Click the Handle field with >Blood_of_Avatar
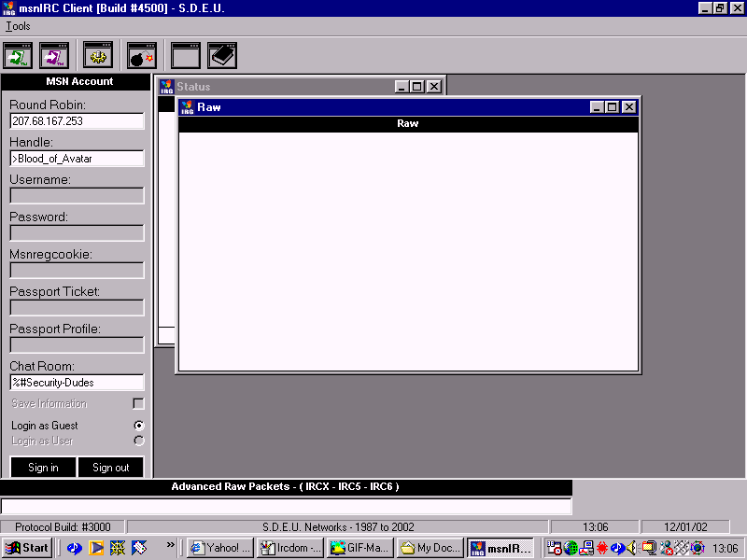The height and width of the screenshot is (560, 747). [x=77, y=159]
